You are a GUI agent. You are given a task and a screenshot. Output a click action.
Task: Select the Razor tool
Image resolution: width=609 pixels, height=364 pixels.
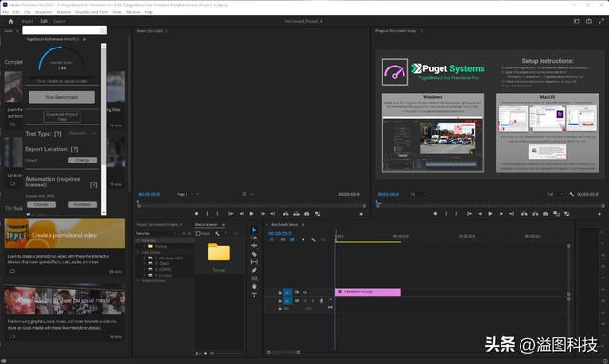click(254, 254)
